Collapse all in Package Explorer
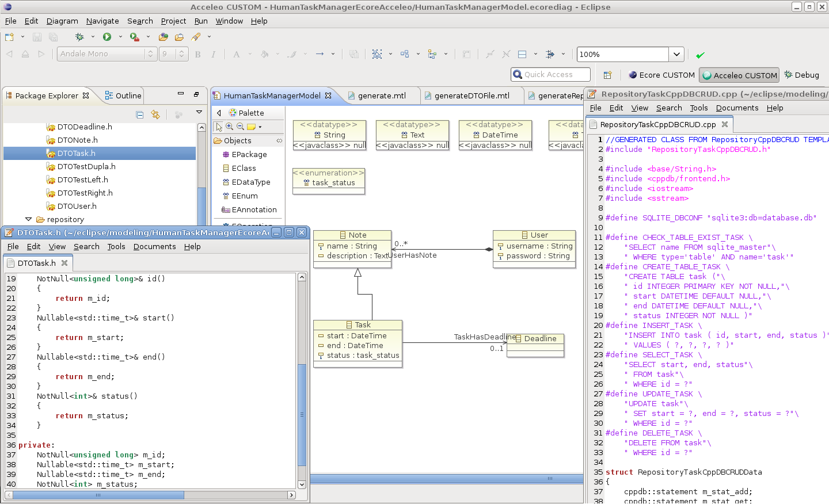 tap(140, 114)
